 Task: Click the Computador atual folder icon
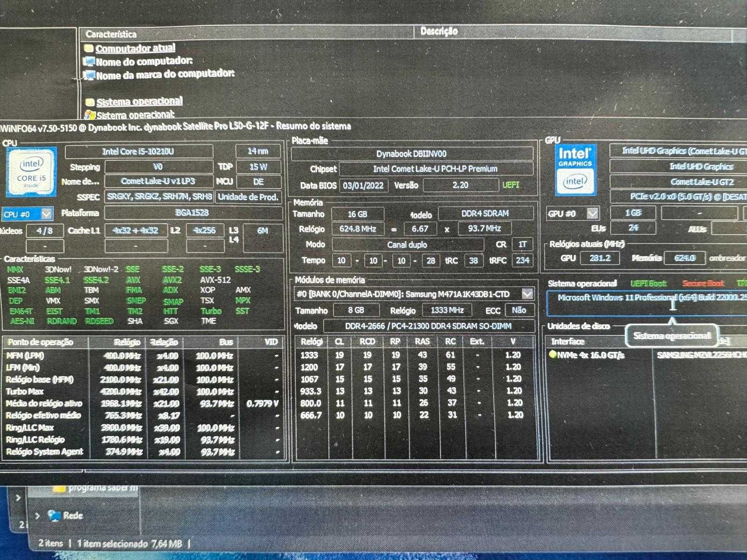[x=89, y=48]
